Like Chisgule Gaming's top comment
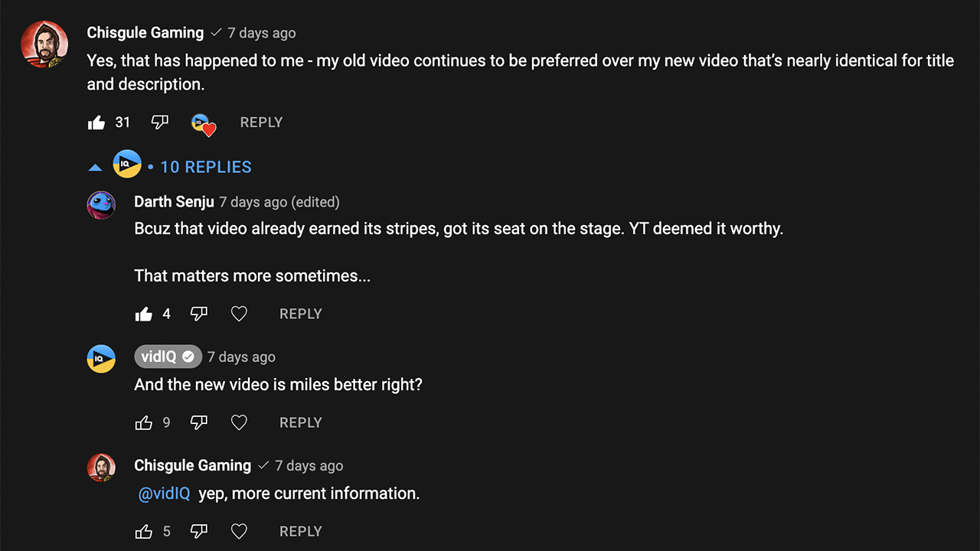Screen dimensions: 980x551 [x=96, y=122]
